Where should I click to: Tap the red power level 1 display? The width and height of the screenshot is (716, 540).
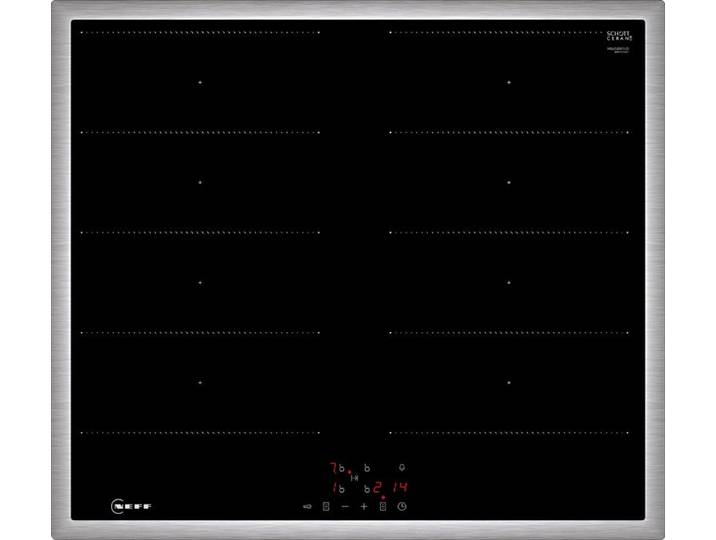click(335, 488)
